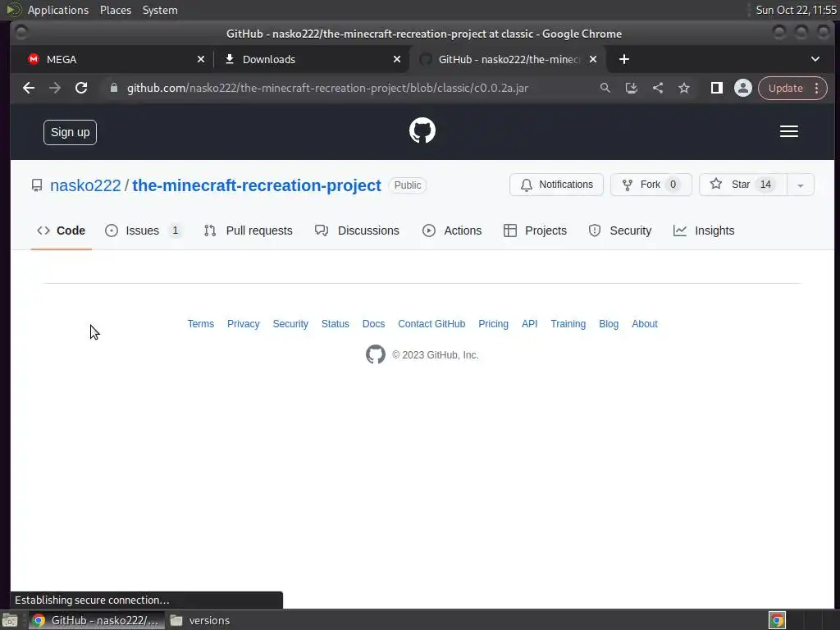Open the Applications menu
Viewport: 840px width, 630px height.
(x=58, y=10)
